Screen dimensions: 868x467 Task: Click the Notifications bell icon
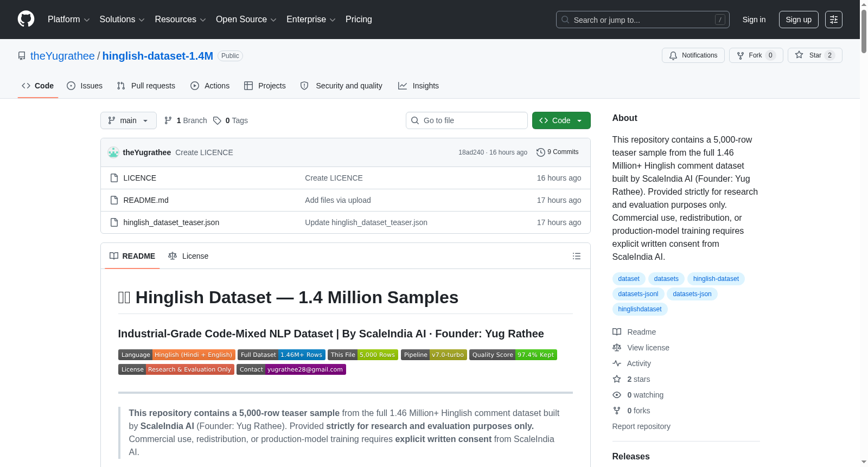[x=673, y=55]
